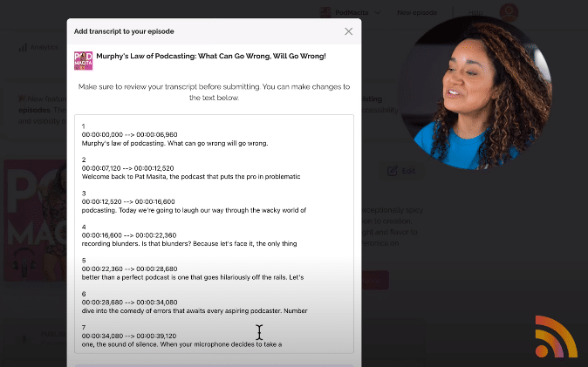Image resolution: width=588 pixels, height=367 pixels.
Task: Click the pencil Edit icon
Action: (393, 171)
